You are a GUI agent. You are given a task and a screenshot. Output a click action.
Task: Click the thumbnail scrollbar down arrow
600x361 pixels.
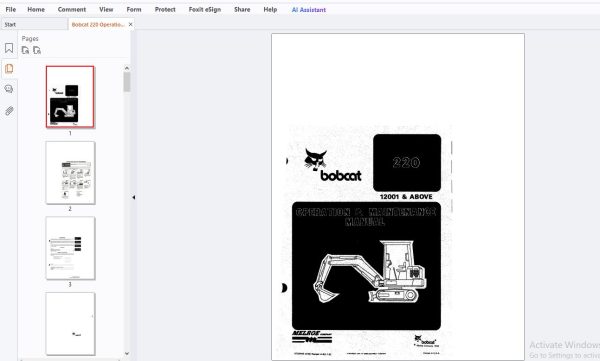127,354
